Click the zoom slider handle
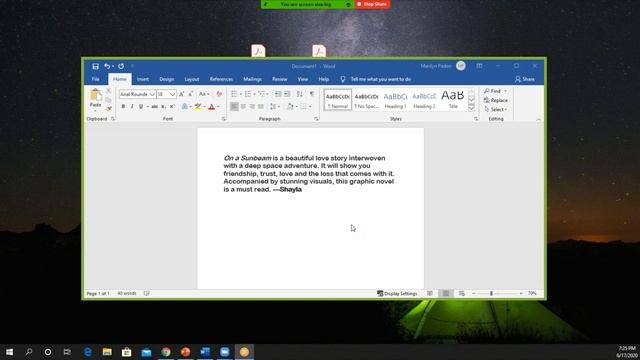This screenshot has width=640, height=360. [491, 293]
